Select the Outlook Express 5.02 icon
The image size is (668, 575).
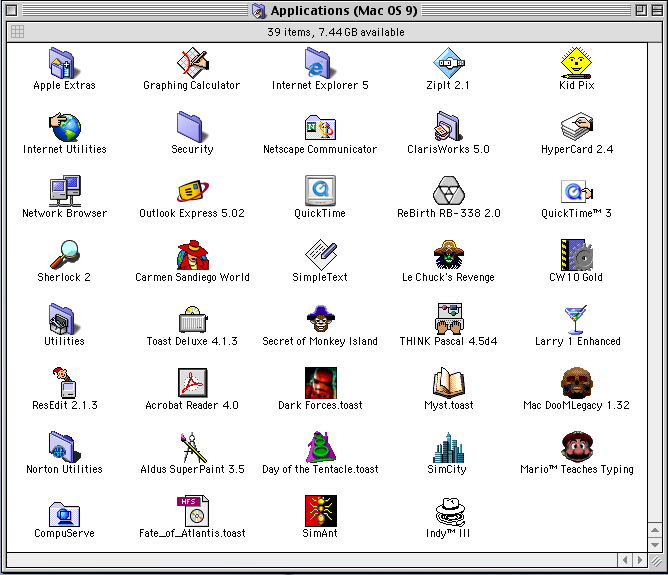coord(192,190)
